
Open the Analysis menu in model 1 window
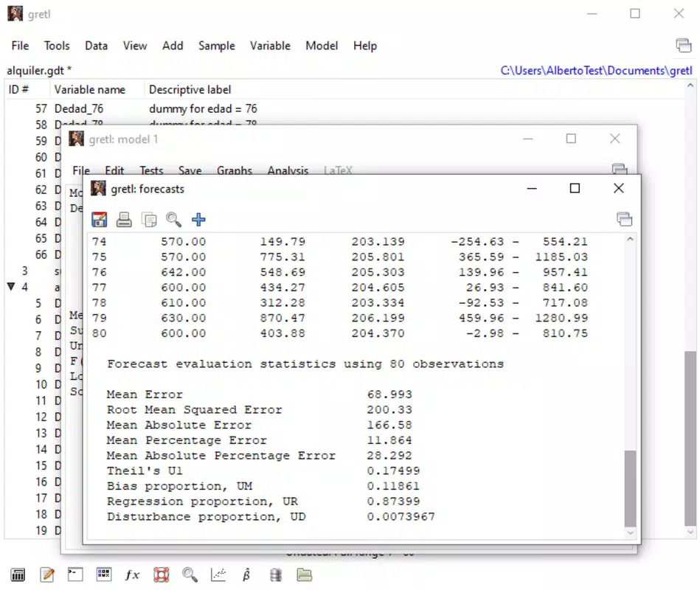coord(288,170)
